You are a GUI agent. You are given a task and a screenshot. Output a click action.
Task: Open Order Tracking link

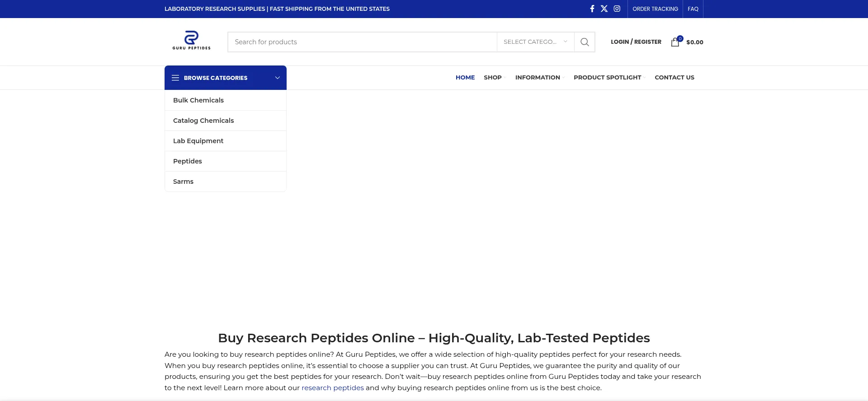[x=655, y=9]
